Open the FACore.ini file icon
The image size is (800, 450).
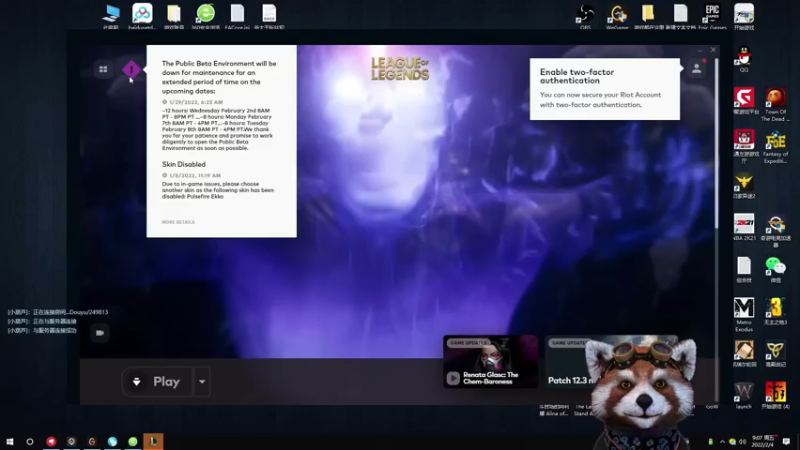[x=237, y=16]
